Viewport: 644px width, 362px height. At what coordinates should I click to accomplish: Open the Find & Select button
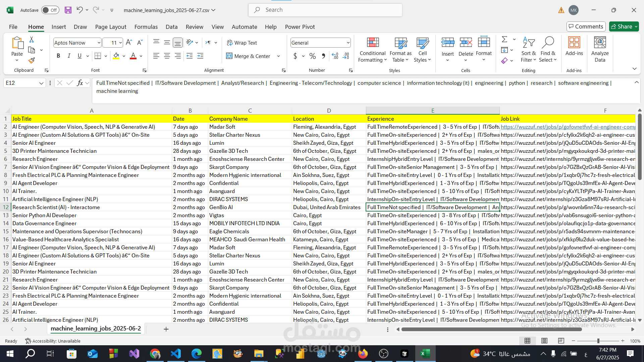coord(548,50)
